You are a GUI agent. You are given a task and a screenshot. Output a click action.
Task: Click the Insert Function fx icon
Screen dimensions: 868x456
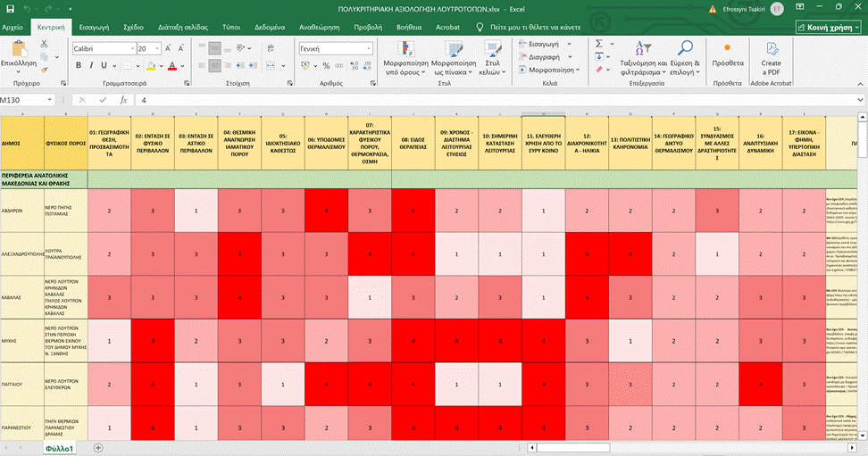point(123,100)
